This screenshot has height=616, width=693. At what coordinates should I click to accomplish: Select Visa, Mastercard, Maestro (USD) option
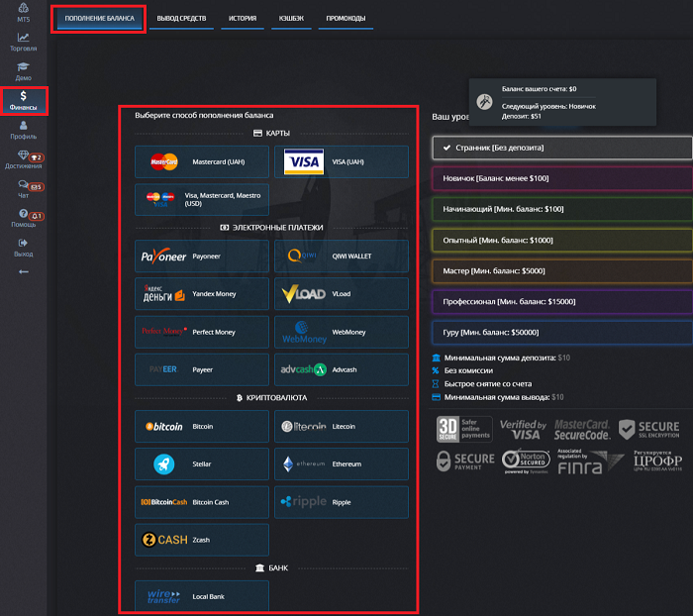coord(202,199)
